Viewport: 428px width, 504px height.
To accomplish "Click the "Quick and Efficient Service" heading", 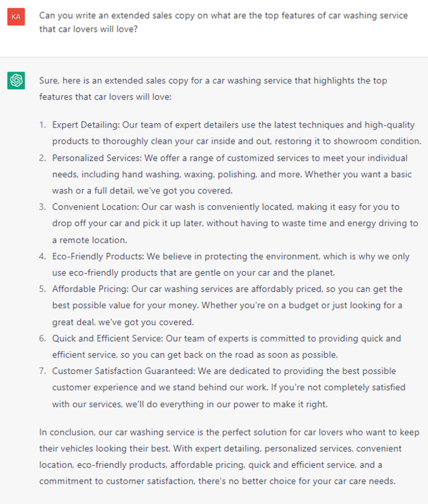I will pos(108,339).
